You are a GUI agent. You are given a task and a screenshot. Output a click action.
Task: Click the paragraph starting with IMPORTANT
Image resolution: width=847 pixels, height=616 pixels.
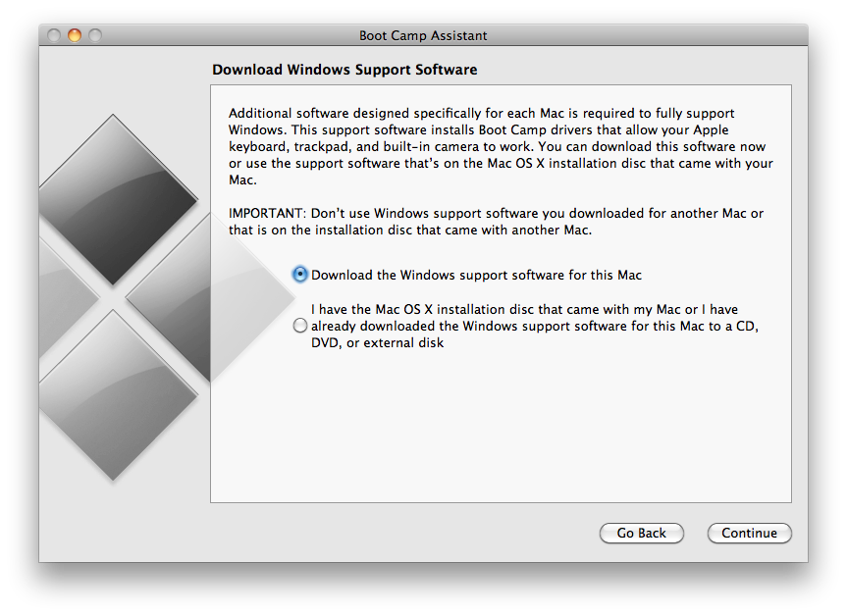click(496, 222)
